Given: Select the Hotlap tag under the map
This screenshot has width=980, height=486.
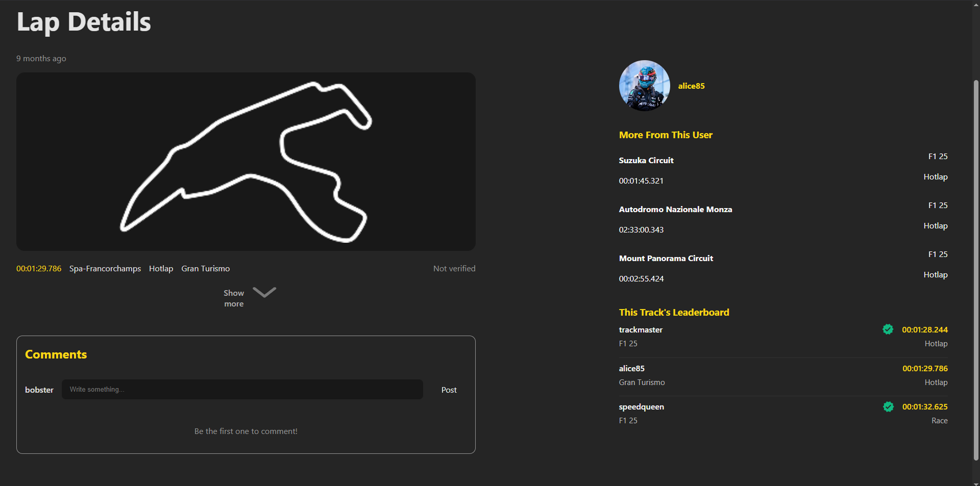Looking at the screenshot, I should (161, 268).
